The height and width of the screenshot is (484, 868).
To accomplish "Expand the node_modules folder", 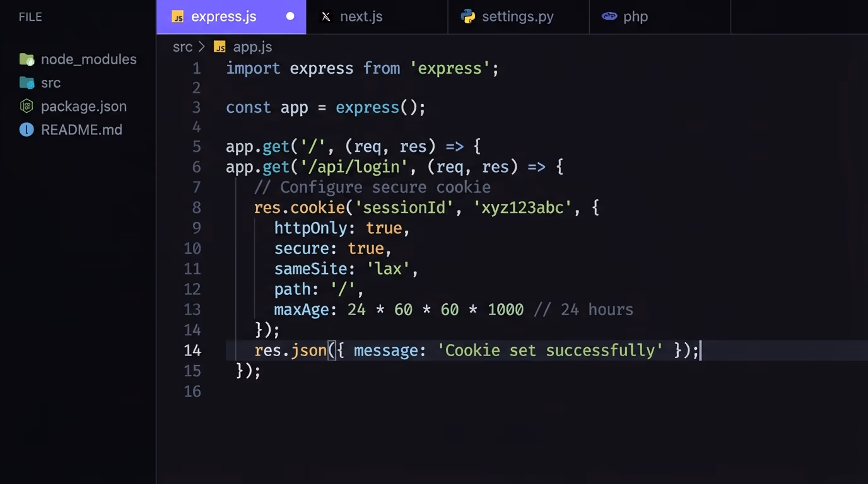I will pyautogui.click(x=78, y=59).
